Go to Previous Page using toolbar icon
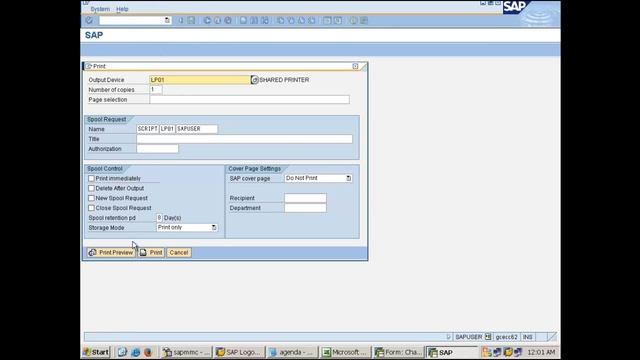 [291, 20]
